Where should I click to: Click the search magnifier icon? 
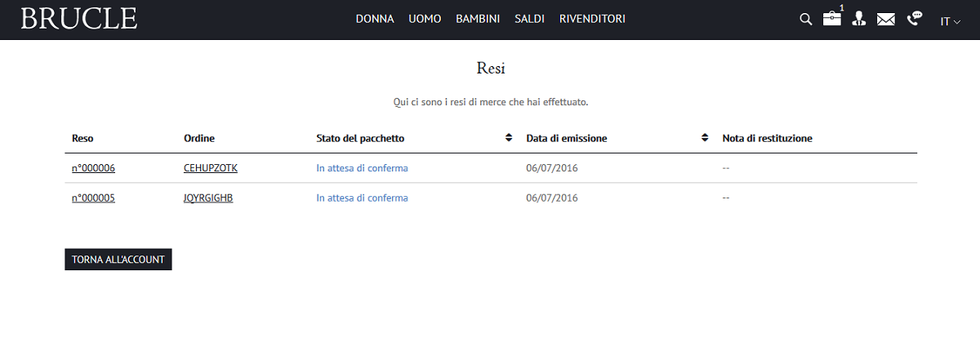click(805, 20)
